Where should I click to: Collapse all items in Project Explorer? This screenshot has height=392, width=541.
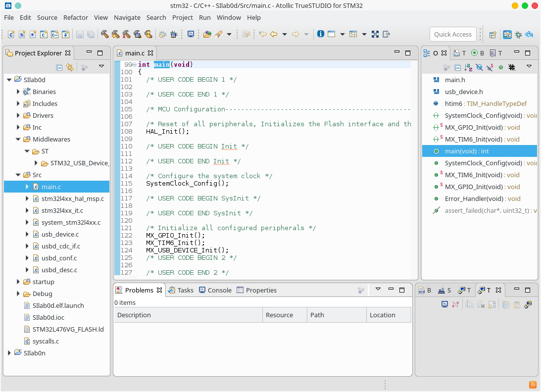coord(59,67)
